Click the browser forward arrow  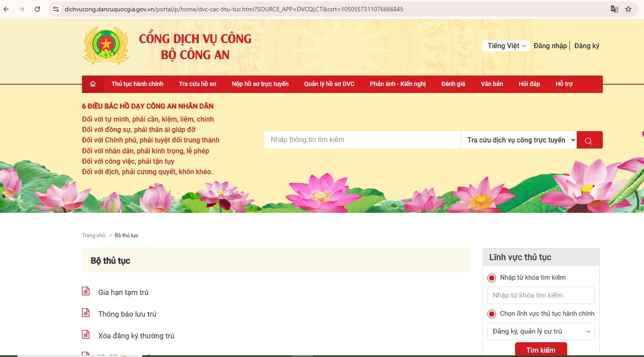(x=22, y=9)
